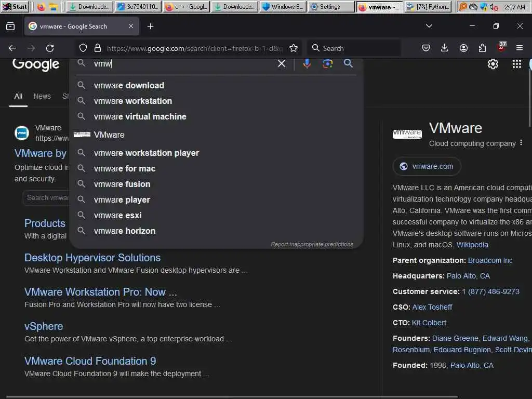Click the taskbar clock 2:07 AM
Image resolution: width=532 pixels, height=399 pixels.
(x=514, y=7)
